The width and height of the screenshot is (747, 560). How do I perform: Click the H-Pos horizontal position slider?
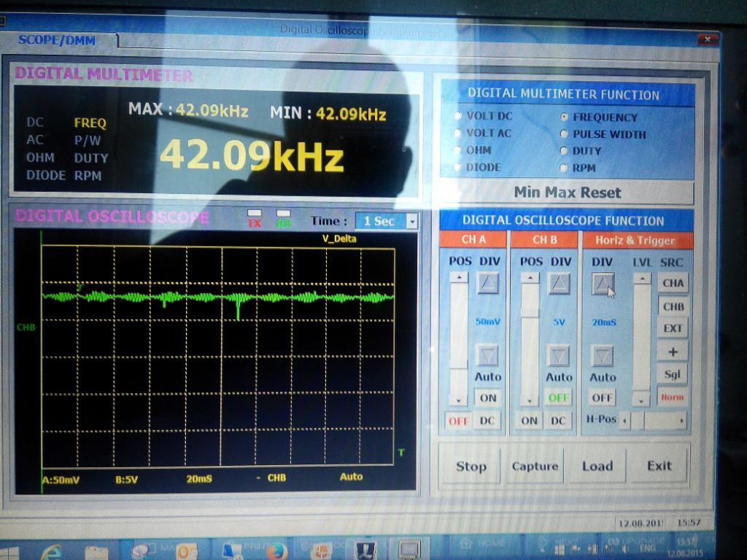(x=651, y=421)
